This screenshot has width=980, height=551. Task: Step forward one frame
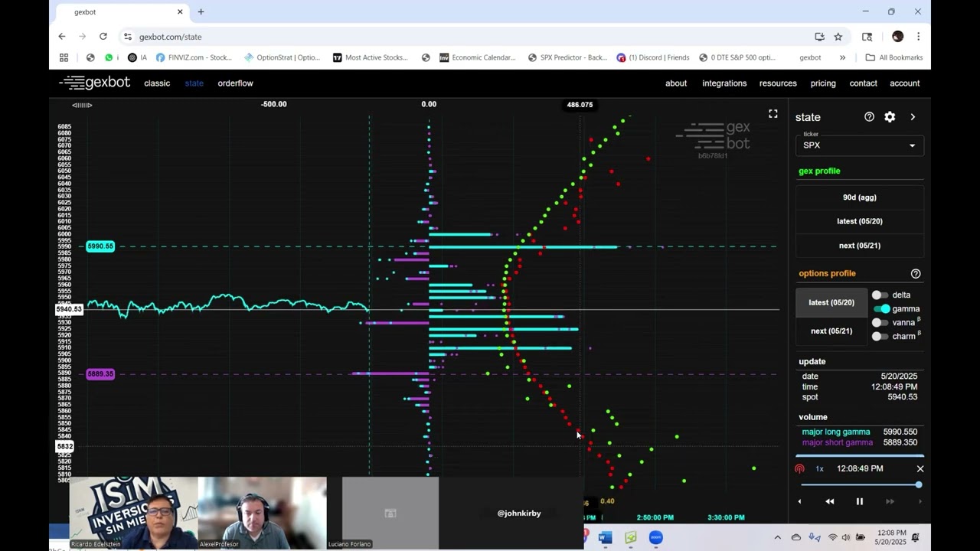[x=920, y=501]
